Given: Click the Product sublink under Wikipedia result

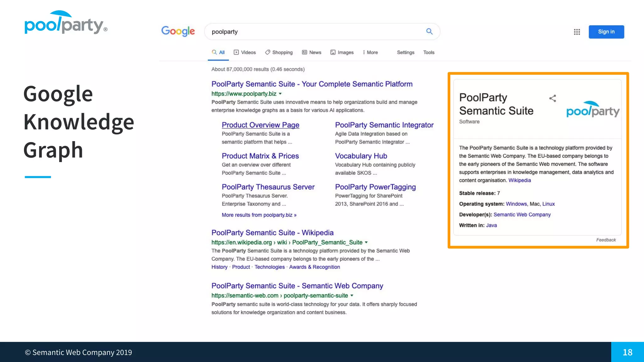Looking at the screenshot, I should (x=241, y=267).
